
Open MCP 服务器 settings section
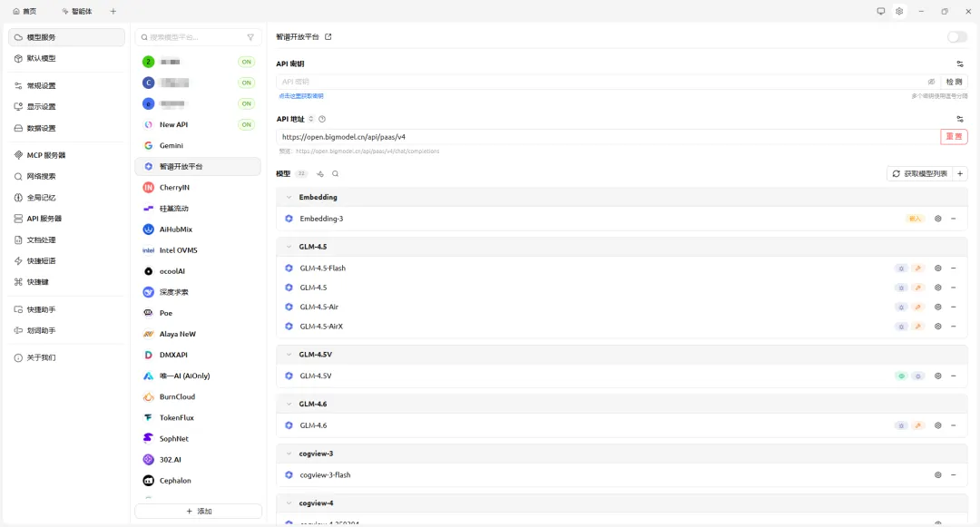click(66, 155)
